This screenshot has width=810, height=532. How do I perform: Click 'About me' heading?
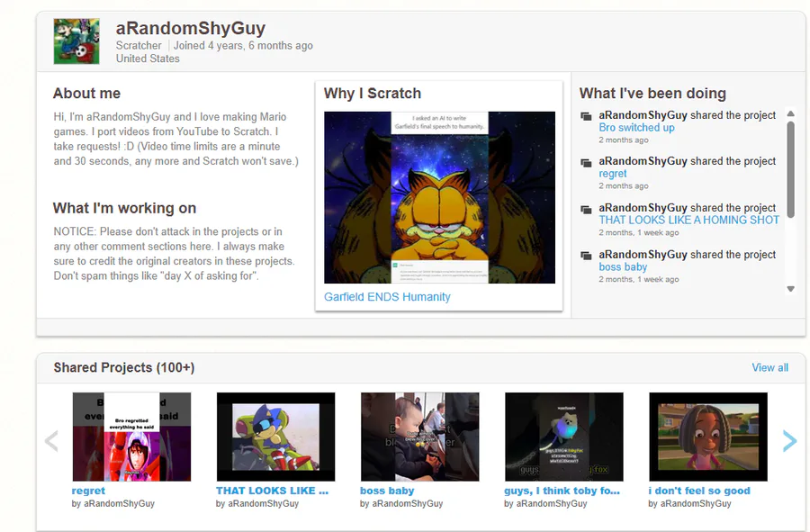coord(86,94)
